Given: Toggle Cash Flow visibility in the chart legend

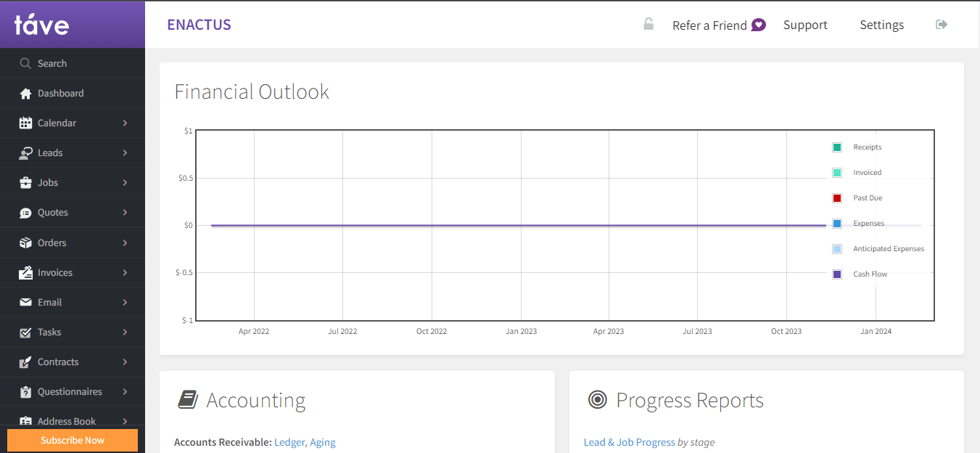Looking at the screenshot, I should click(x=836, y=274).
